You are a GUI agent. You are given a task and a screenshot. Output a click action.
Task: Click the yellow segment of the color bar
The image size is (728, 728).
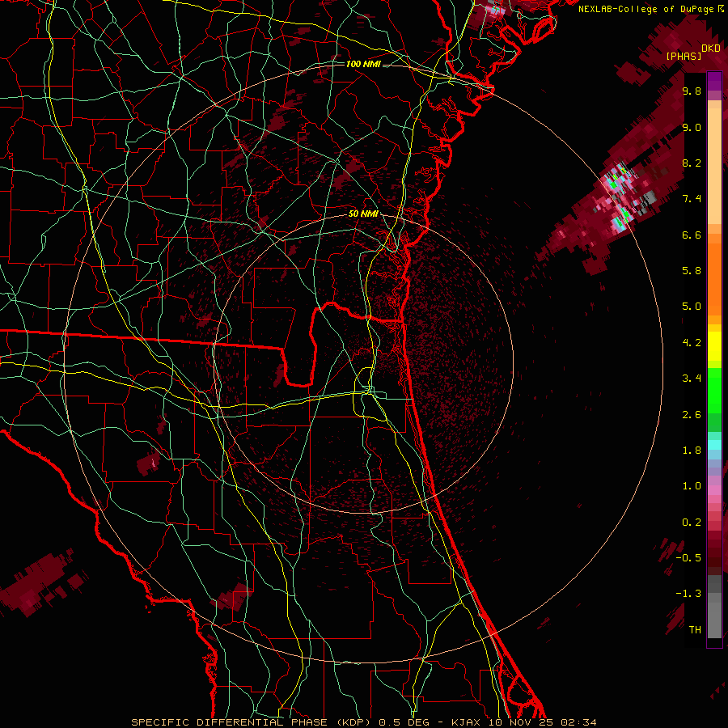click(x=714, y=346)
